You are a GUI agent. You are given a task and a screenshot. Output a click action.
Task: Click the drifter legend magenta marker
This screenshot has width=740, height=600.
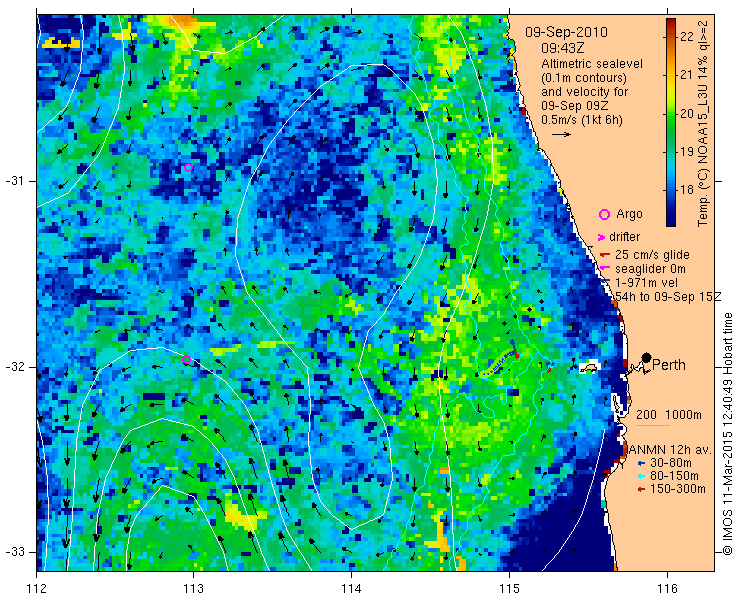(601, 237)
